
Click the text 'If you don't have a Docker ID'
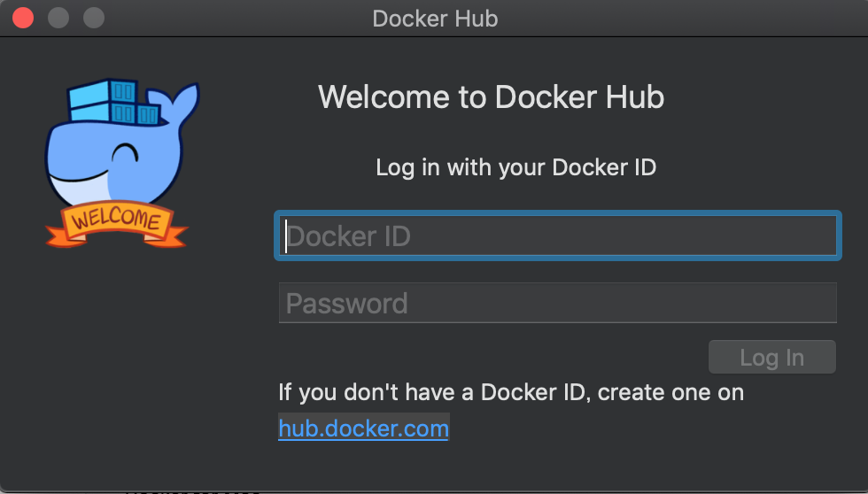tap(432, 392)
